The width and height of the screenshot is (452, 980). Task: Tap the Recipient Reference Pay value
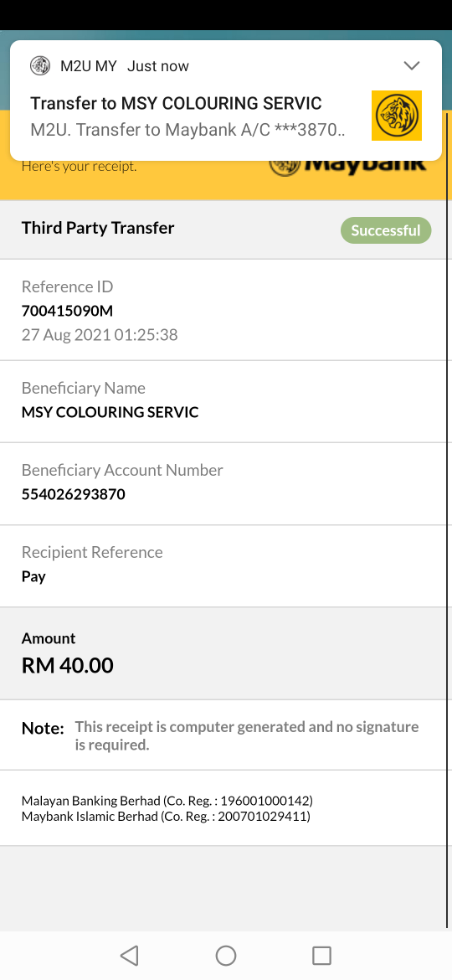pos(33,576)
